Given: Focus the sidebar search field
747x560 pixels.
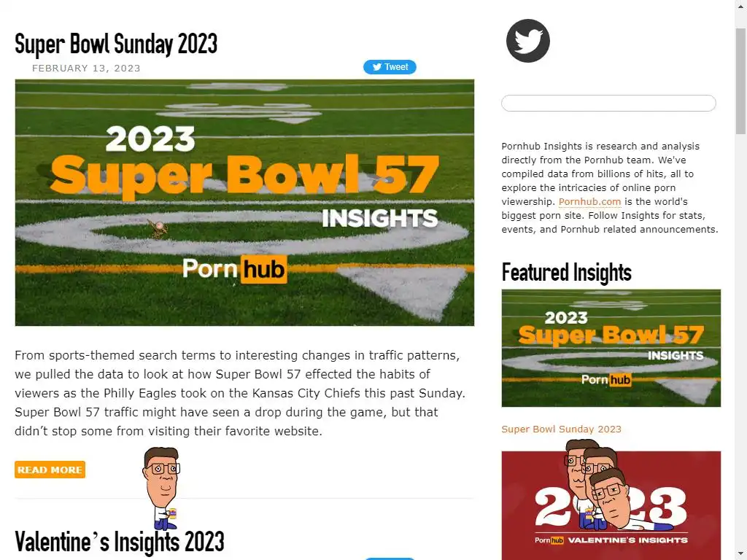Looking at the screenshot, I should tap(608, 104).
